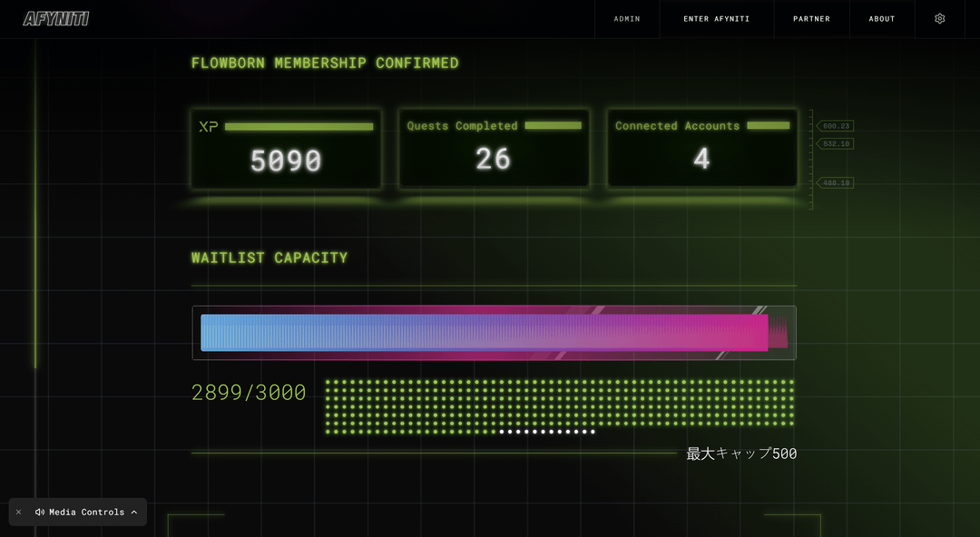Click the 532.10 scale marker
The width and height of the screenshot is (980, 537).
tap(836, 144)
